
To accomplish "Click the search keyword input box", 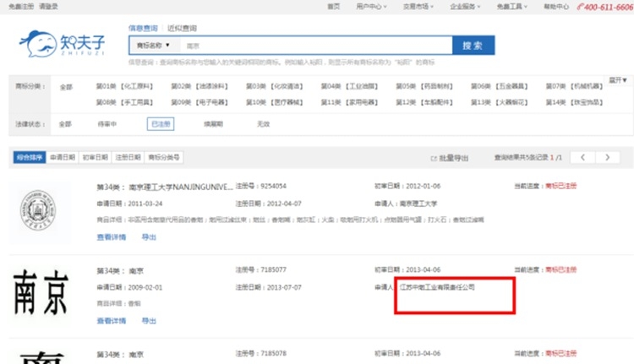I will (x=315, y=46).
